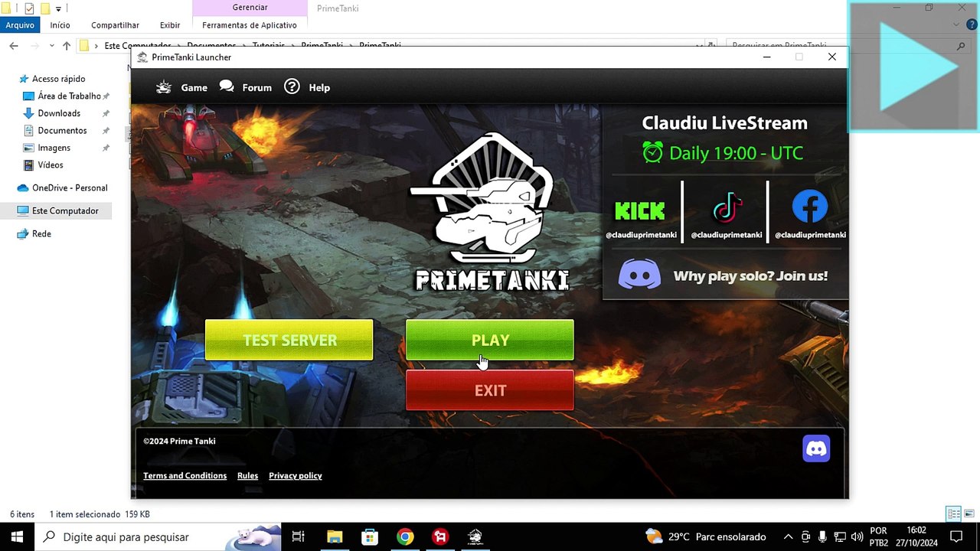
Task: Click Windows Start button
Action: tap(17, 536)
